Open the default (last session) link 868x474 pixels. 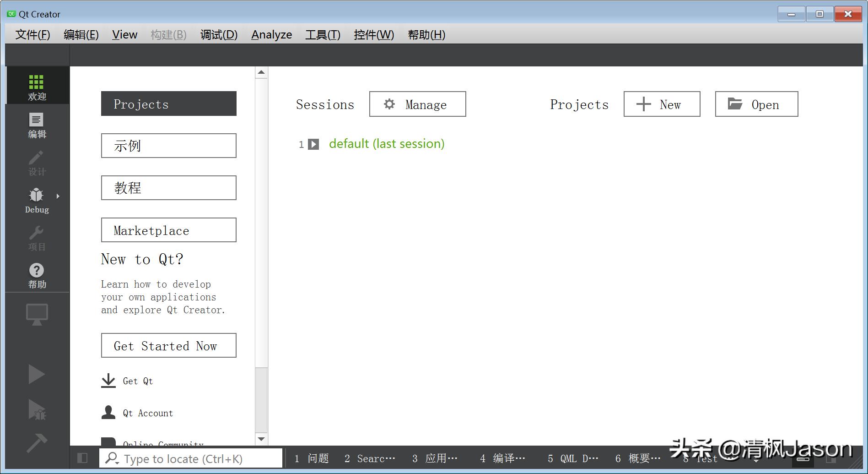pos(387,143)
